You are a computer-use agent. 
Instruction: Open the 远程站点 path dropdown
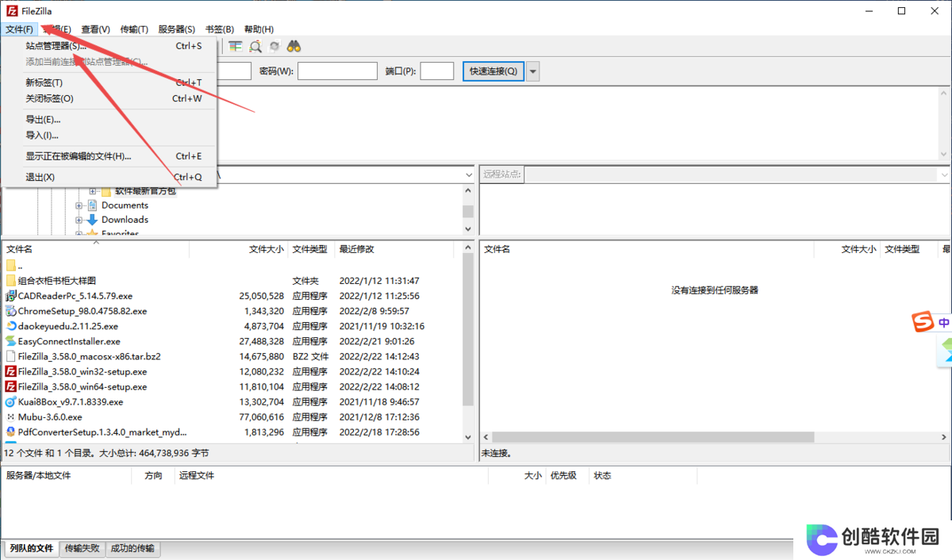tap(943, 174)
